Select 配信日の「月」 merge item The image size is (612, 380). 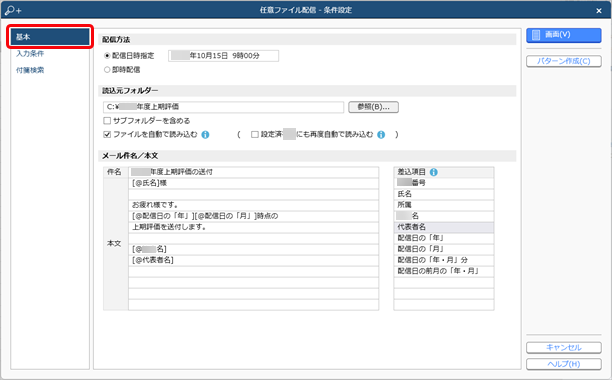[x=444, y=249]
